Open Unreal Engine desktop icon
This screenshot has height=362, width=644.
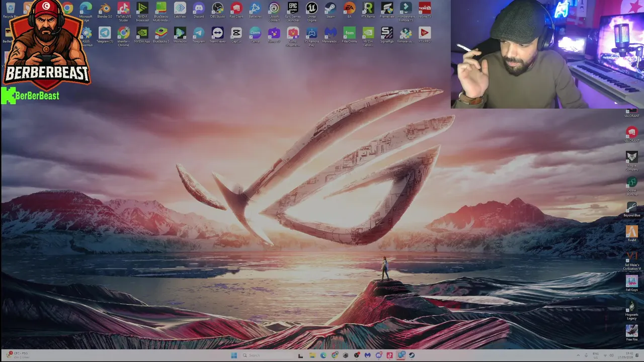[x=311, y=12]
